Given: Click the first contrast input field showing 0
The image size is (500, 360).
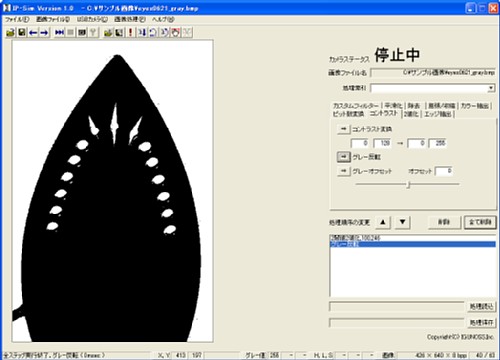Looking at the screenshot, I should 360,143.
